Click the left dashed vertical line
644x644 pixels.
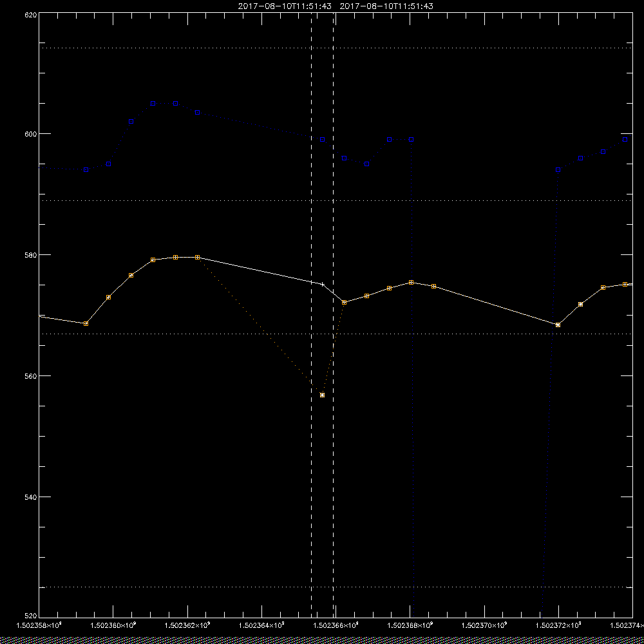tap(311, 316)
